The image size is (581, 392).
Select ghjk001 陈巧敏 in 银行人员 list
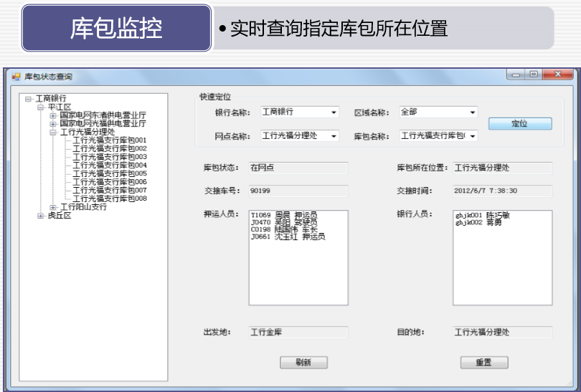tap(483, 216)
